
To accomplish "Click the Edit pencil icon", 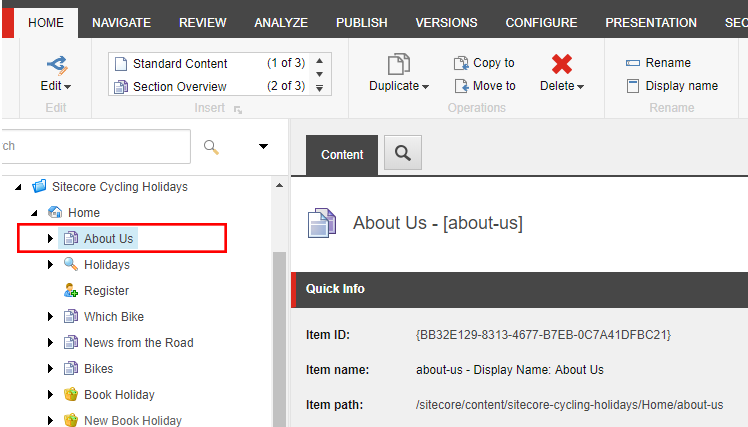I will (57, 65).
